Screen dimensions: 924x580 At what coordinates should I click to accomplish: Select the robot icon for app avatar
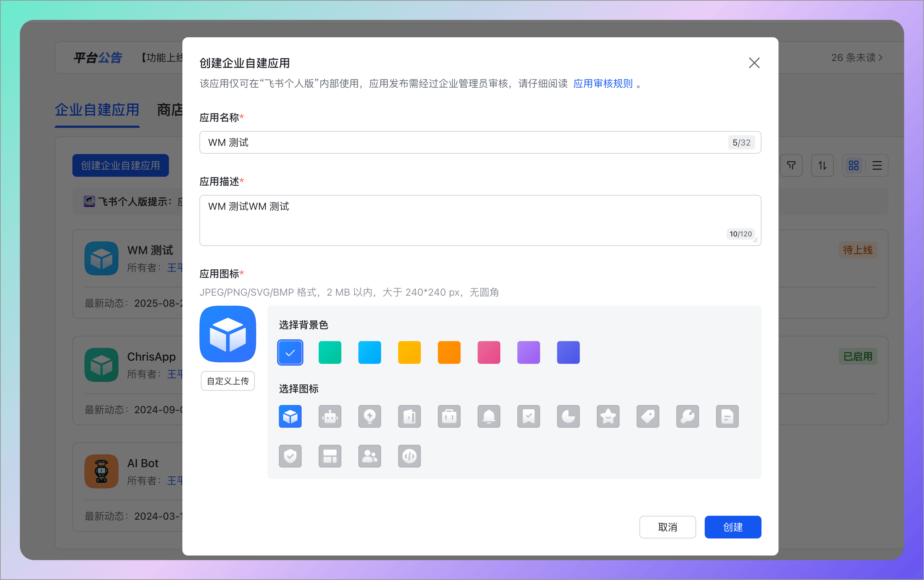tap(330, 416)
